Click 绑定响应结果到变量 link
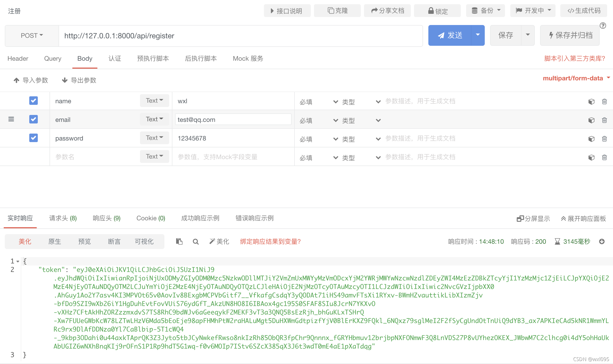This screenshot has height=364, width=613. (x=270, y=242)
